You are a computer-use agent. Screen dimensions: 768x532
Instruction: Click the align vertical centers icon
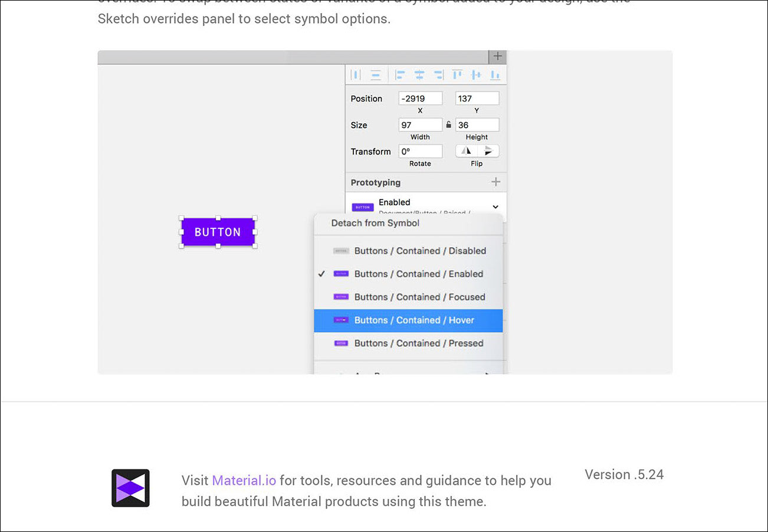477,75
